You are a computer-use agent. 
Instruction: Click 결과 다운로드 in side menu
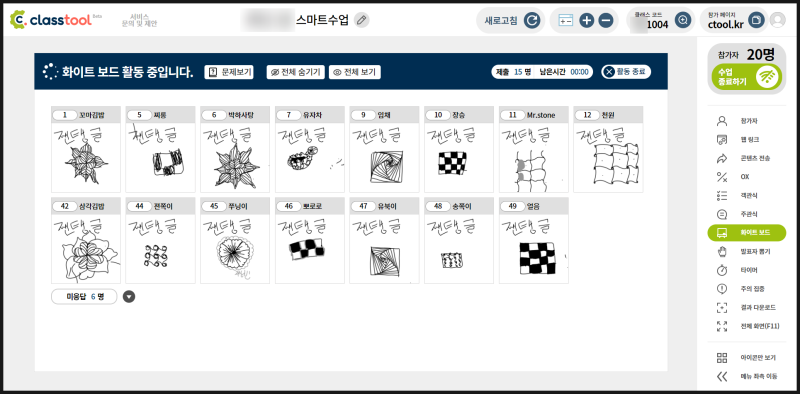coord(747,307)
